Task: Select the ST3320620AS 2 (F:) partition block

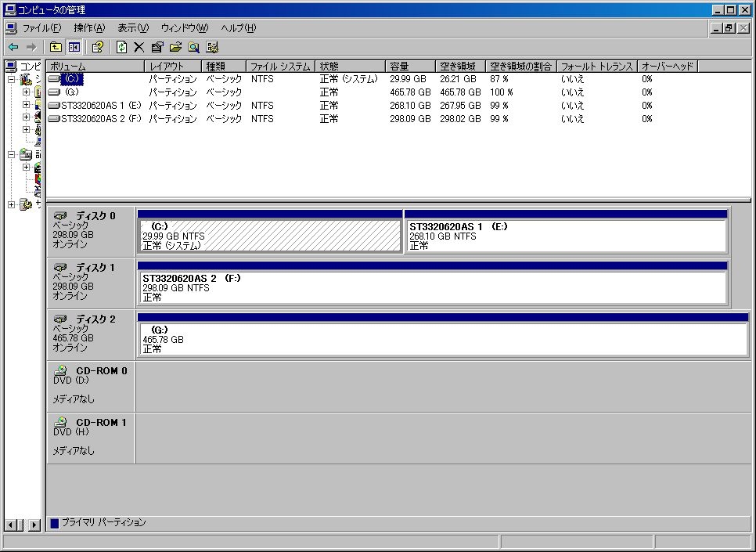Action: pyautogui.click(x=432, y=287)
